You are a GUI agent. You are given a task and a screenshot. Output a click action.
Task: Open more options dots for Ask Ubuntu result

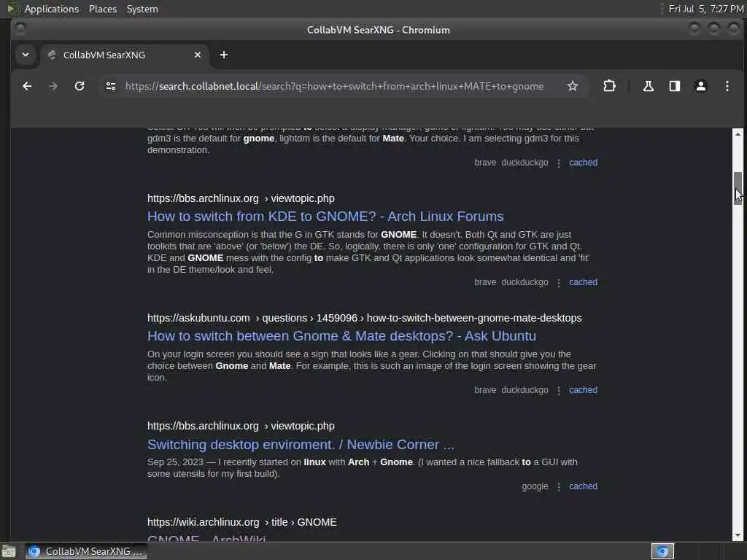tap(559, 391)
